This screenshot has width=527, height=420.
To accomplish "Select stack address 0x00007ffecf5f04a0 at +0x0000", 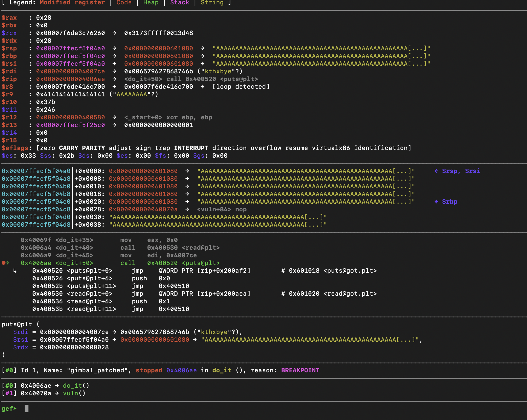I will (x=36, y=171).
